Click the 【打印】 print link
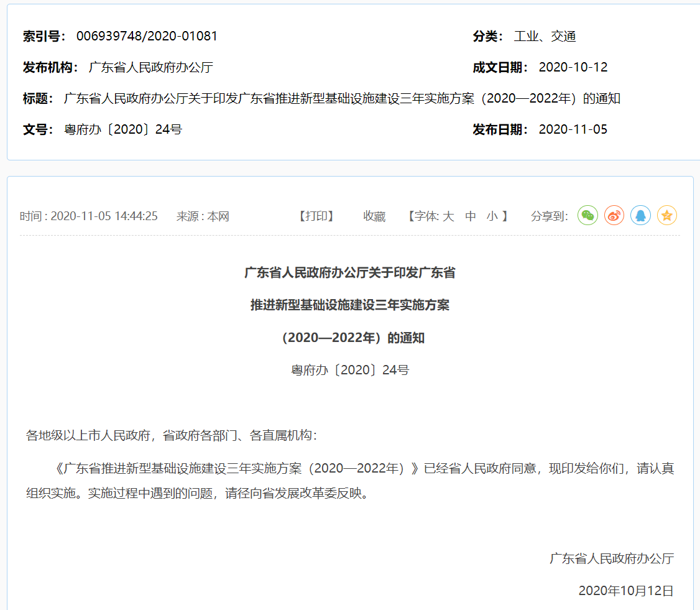 tap(316, 216)
